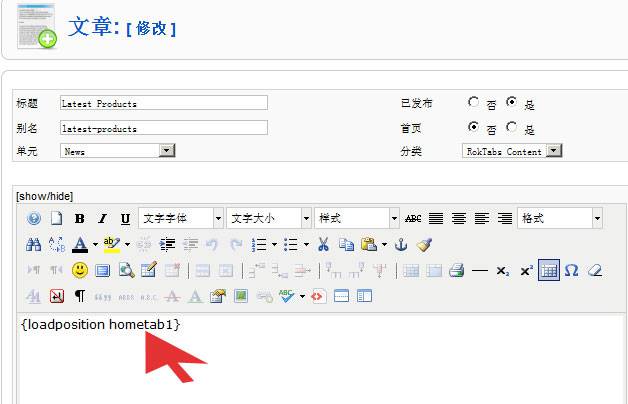Apply strikethrough ABC formatting
Screen dimensions: 628x404
(413, 219)
